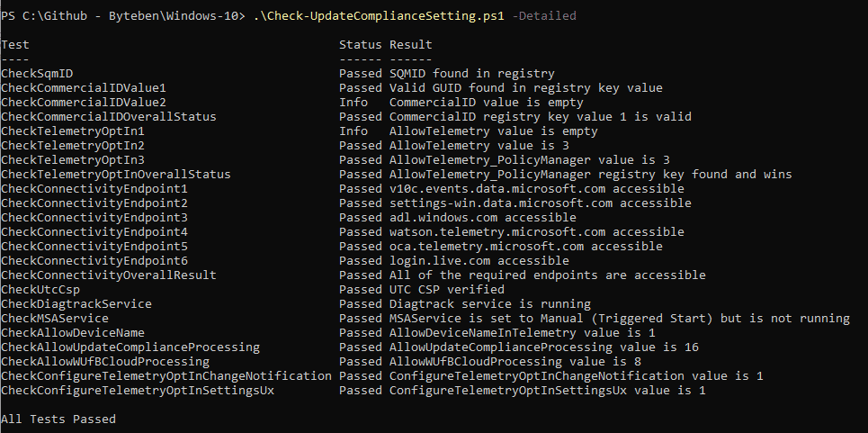Click Diagtrack service is running text
This screenshot has height=433, width=868.
490,303
